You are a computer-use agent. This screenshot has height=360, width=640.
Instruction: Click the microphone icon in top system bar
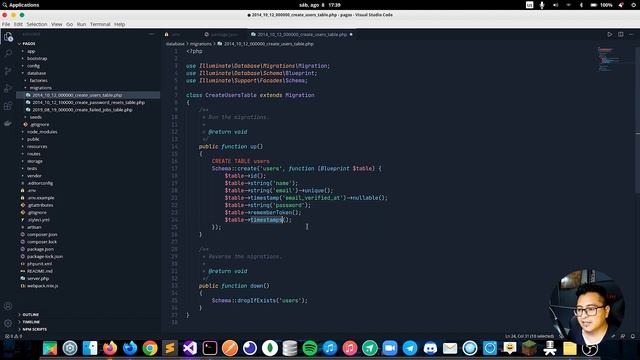point(542,5)
